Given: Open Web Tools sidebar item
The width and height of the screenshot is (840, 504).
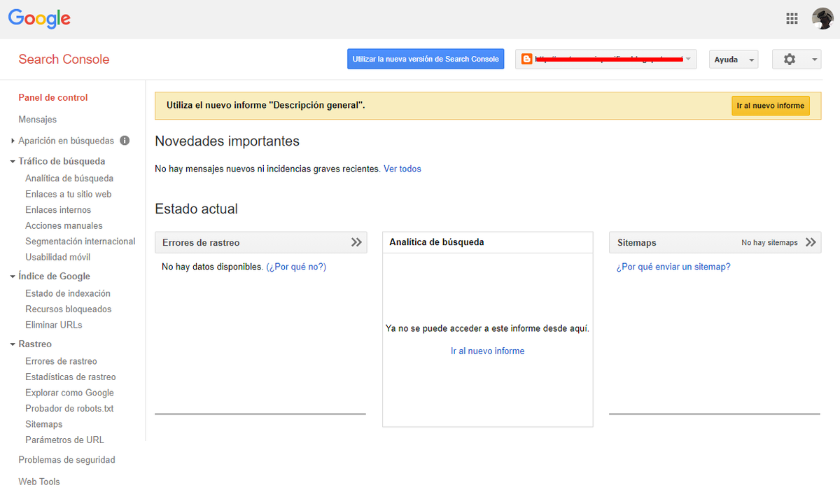Looking at the screenshot, I should (x=39, y=482).
